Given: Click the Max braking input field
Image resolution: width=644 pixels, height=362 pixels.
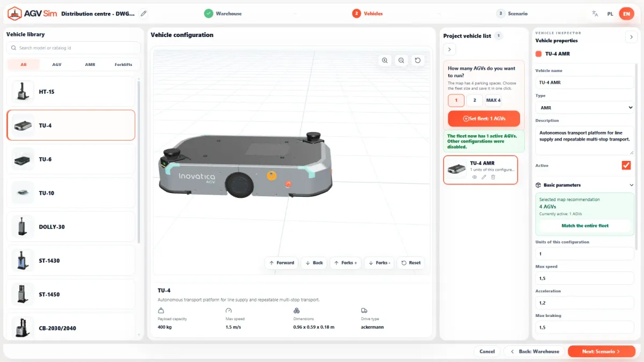Looking at the screenshot, I should pos(585,328).
